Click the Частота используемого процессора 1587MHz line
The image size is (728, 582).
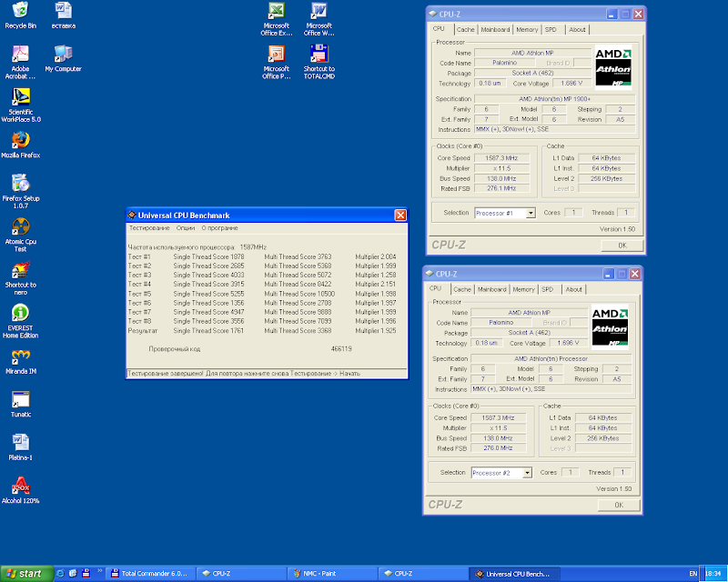pos(197,247)
